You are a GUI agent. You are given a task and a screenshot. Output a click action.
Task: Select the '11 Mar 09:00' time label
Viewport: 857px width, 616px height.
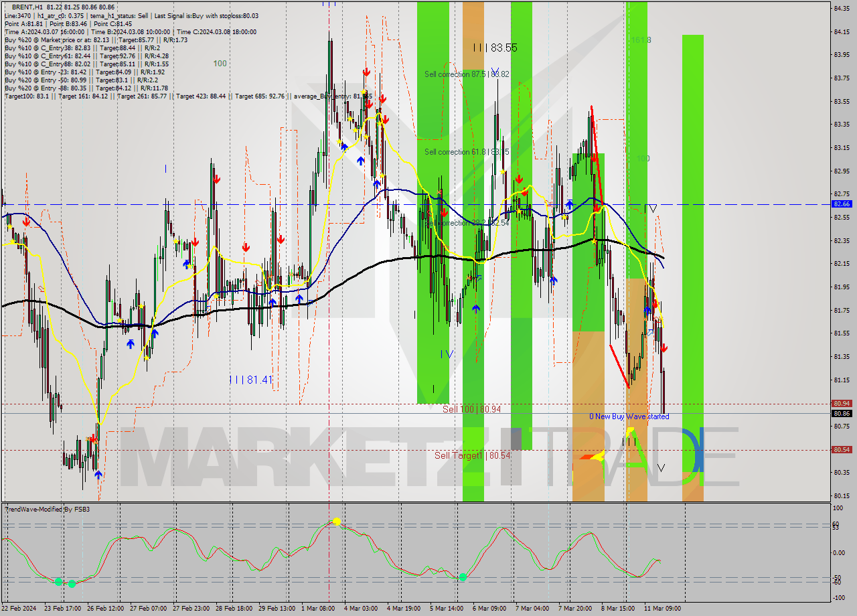(661, 608)
